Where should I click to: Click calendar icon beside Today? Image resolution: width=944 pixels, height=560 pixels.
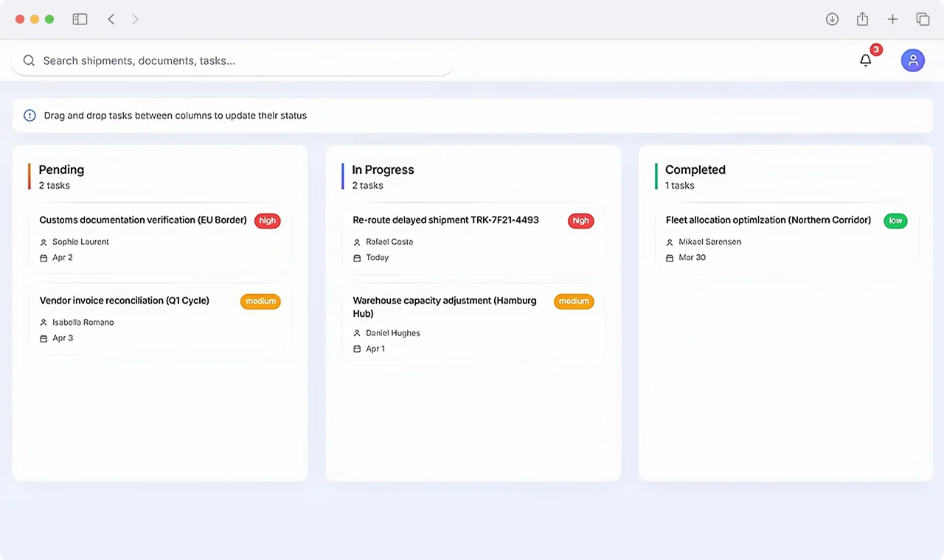(357, 258)
